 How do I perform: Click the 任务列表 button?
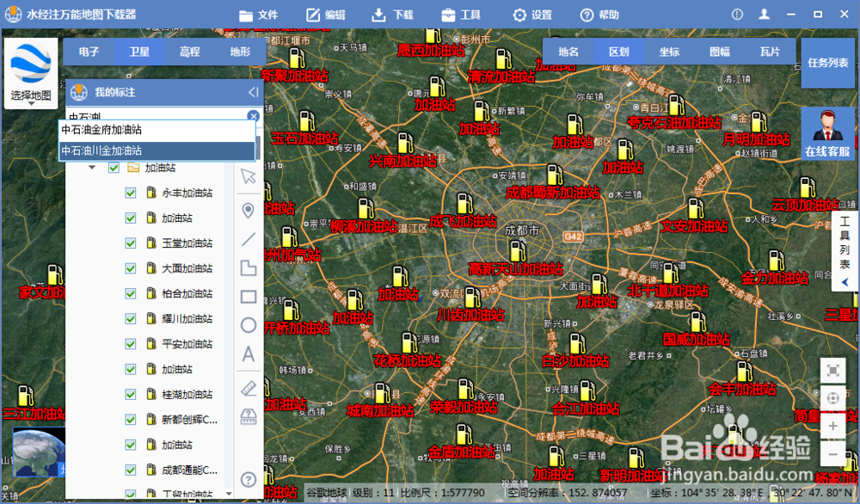828,63
